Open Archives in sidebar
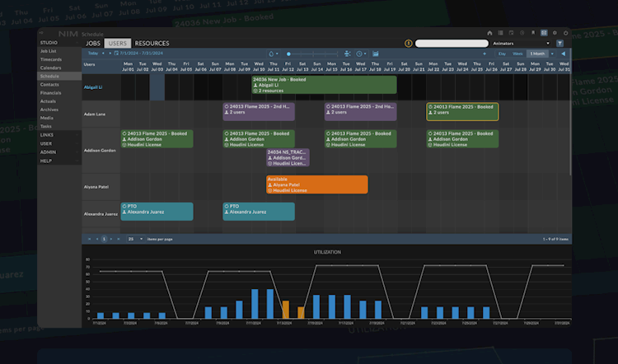The image size is (618, 364). pyautogui.click(x=49, y=110)
